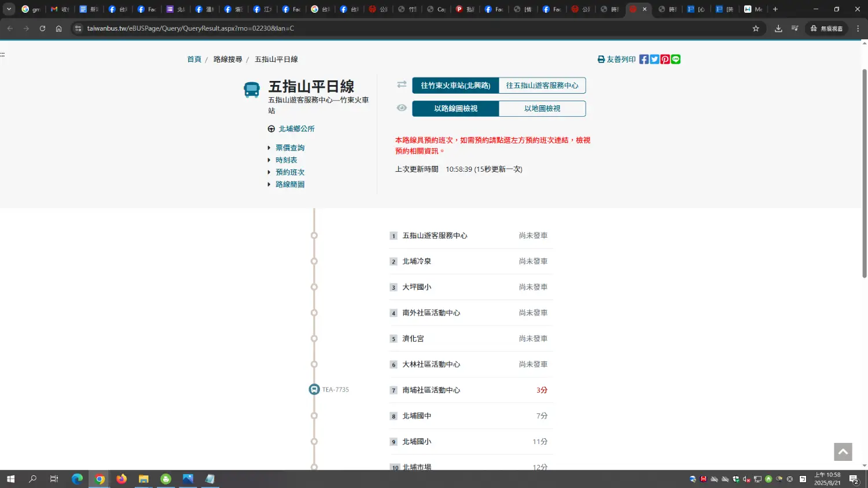Screen dimensions: 868x488
Task: Reload the page in browser toolbar
Action: (x=42, y=28)
